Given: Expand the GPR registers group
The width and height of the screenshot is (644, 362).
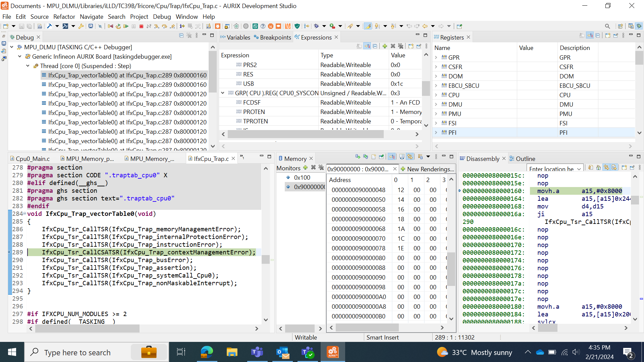Looking at the screenshot, I should [x=436, y=57].
